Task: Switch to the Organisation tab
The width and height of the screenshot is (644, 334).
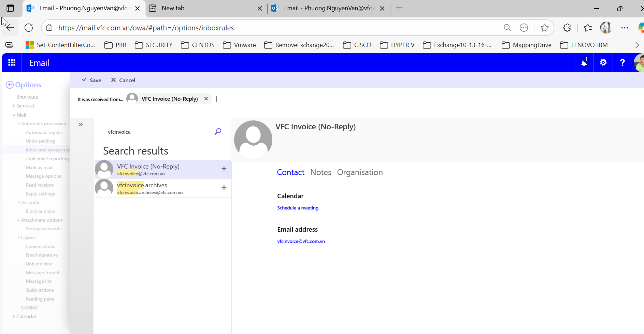Action: (360, 173)
